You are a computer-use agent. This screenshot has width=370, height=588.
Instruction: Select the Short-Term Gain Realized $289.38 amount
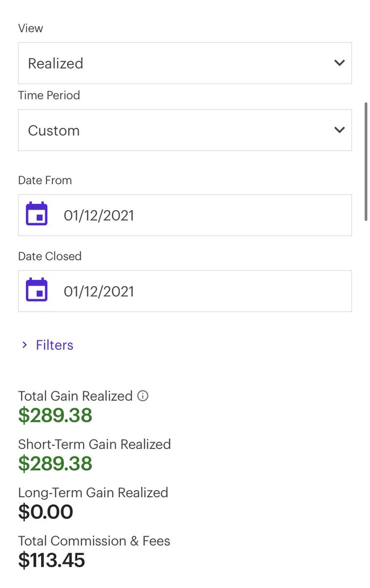coord(55,463)
